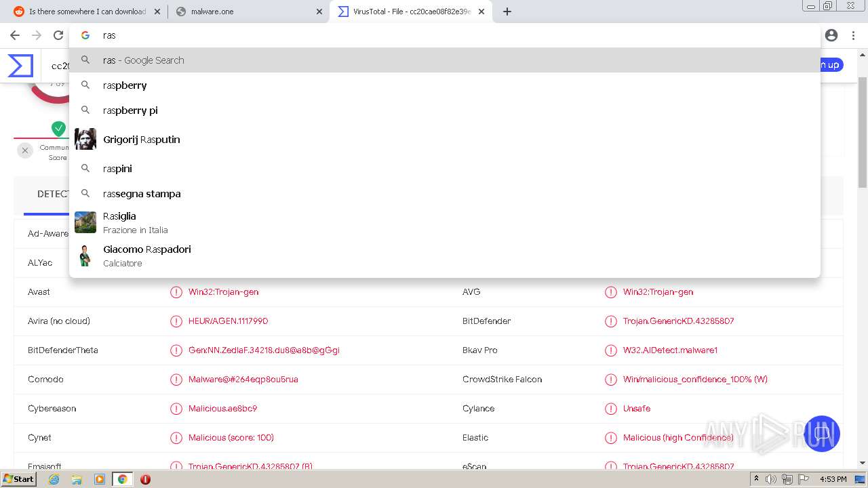Select 'Win/malicious_confidence_100% (W)' text

tap(695, 380)
